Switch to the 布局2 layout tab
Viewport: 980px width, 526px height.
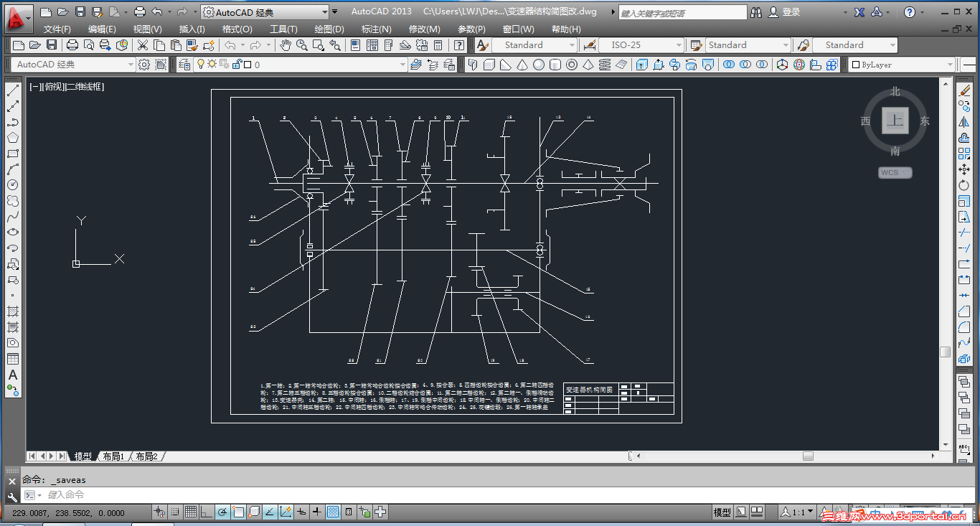[146, 456]
